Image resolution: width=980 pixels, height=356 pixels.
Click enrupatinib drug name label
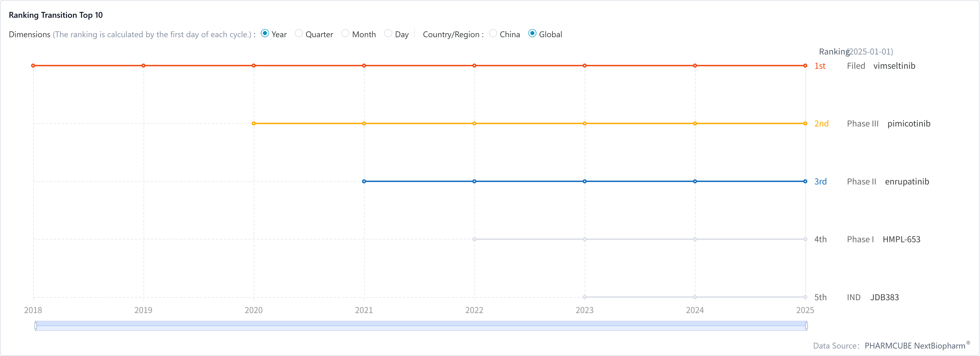click(x=907, y=181)
